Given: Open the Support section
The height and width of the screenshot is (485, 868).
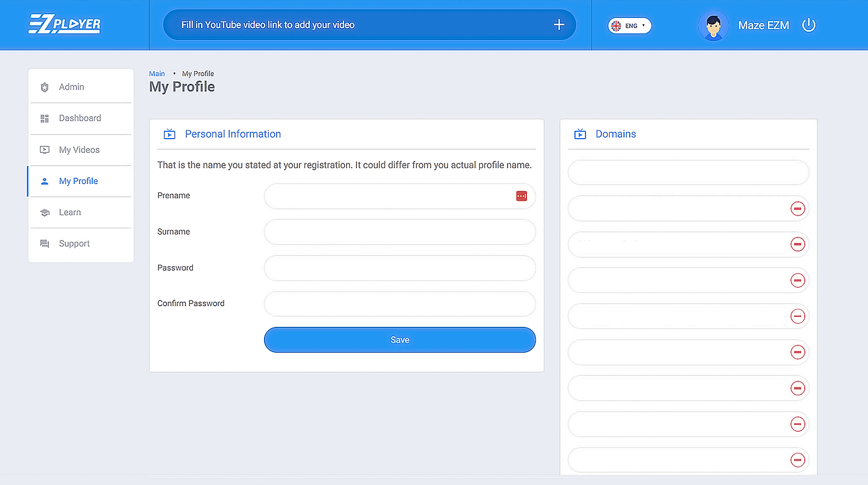Looking at the screenshot, I should [x=74, y=244].
